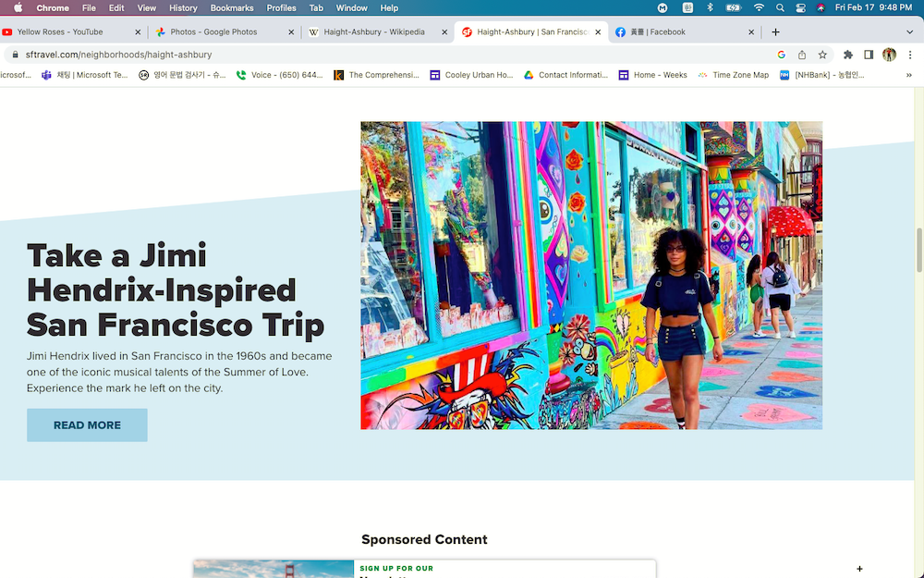The image size is (924, 578).
Task: Open the Apple menu
Action: pyautogui.click(x=18, y=7)
